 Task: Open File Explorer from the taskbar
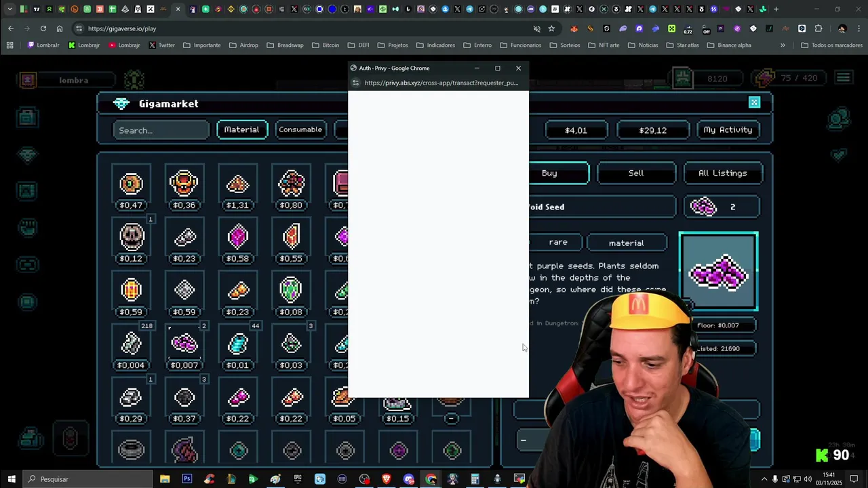[165, 479]
